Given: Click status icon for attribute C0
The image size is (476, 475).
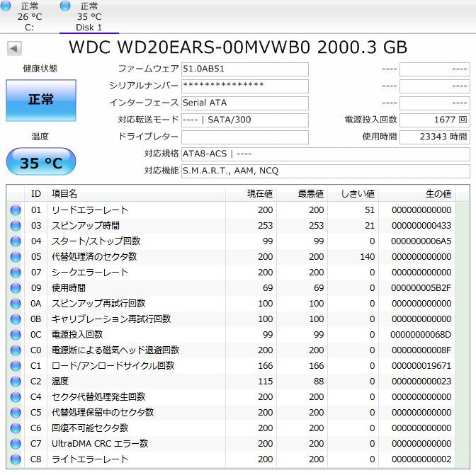Looking at the screenshot, I should click(16, 350).
